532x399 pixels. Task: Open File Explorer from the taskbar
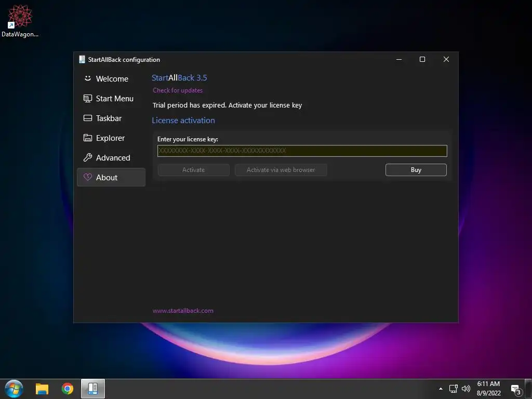click(42, 389)
